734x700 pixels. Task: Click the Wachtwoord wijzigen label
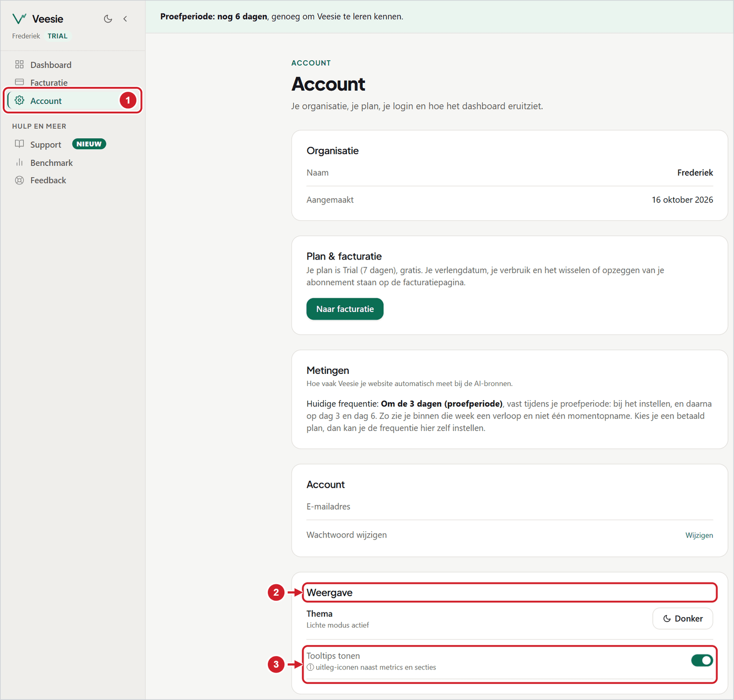pos(347,535)
